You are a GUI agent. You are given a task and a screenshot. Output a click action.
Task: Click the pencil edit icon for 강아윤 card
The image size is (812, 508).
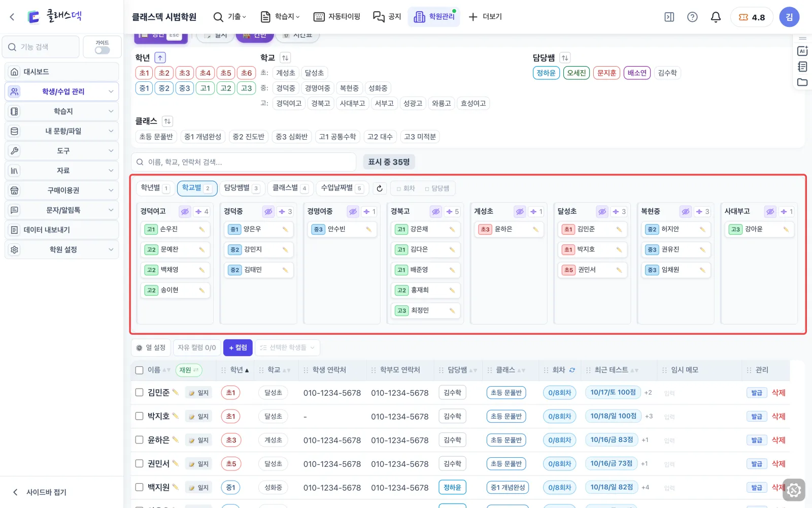click(786, 230)
